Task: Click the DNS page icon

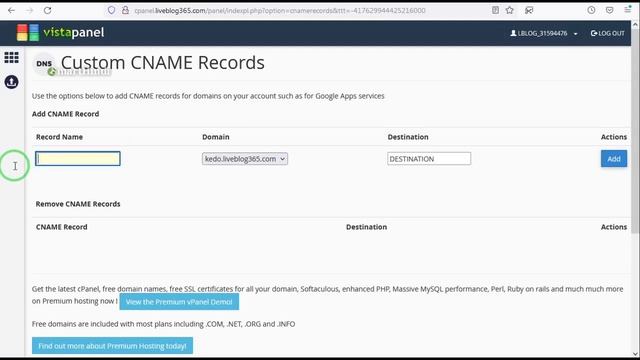Action: (x=44, y=64)
